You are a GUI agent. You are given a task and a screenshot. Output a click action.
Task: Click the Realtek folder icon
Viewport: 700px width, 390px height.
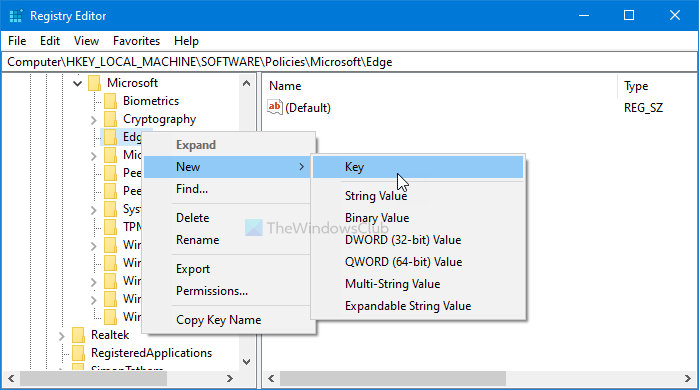tap(78, 335)
